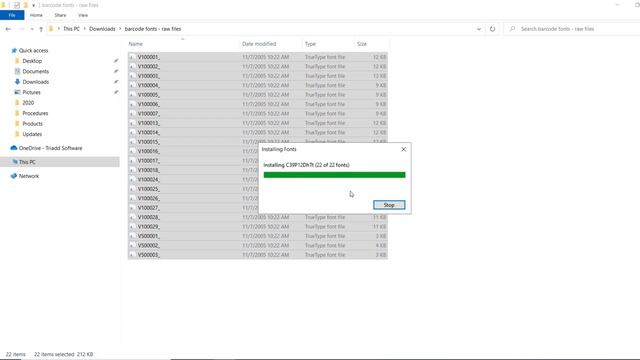Select font file V100004_
Image resolution: width=640 pixels, height=360 pixels.
click(258, 85)
